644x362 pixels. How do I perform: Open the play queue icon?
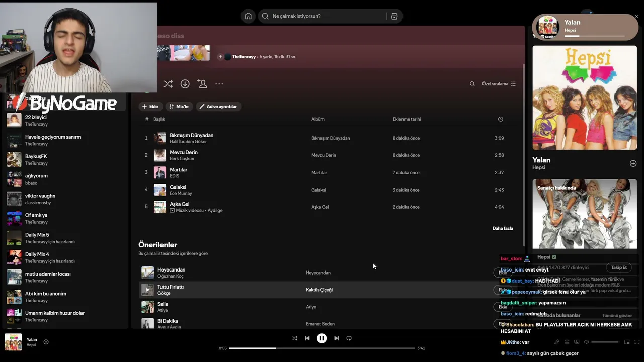click(x=567, y=342)
